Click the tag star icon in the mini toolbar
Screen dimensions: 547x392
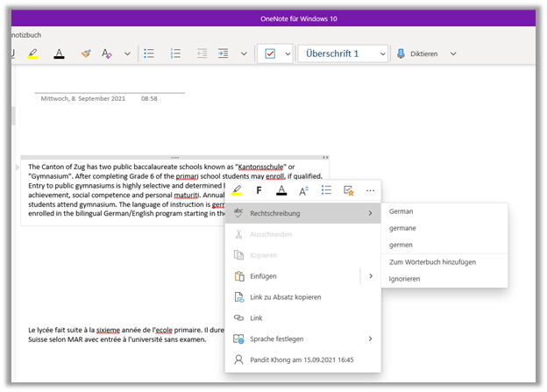(x=348, y=190)
